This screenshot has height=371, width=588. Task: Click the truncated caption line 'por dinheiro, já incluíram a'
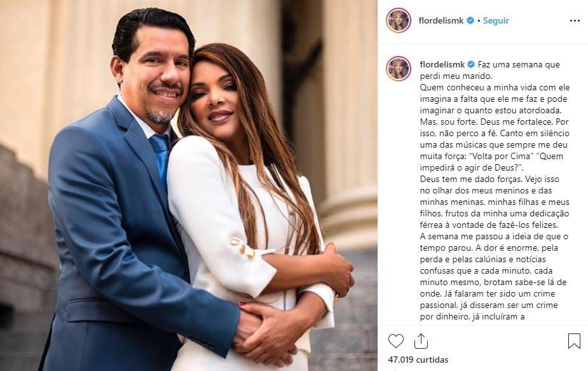click(472, 316)
